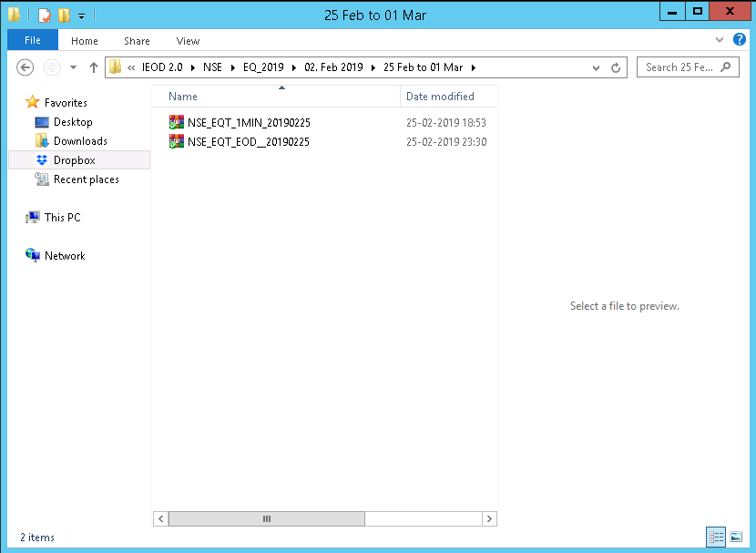Open recent locations dropdown arrow
The height and width of the screenshot is (553, 756).
73,67
